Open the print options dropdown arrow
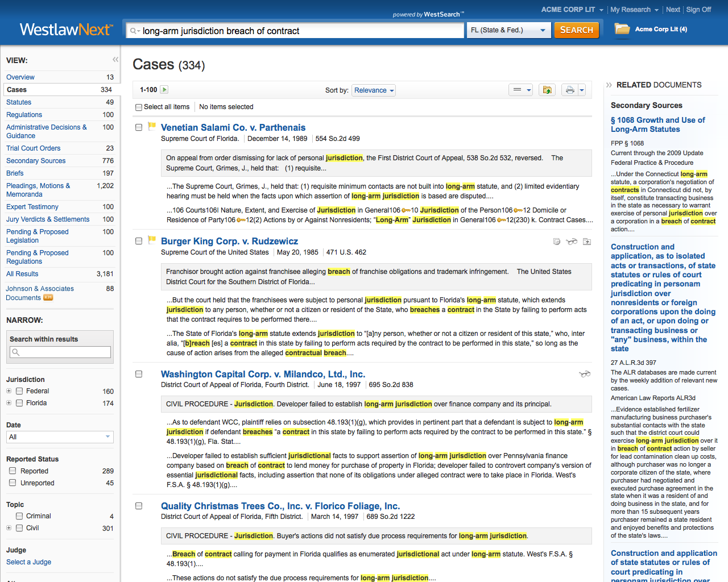This screenshot has height=582, width=728. (582, 90)
